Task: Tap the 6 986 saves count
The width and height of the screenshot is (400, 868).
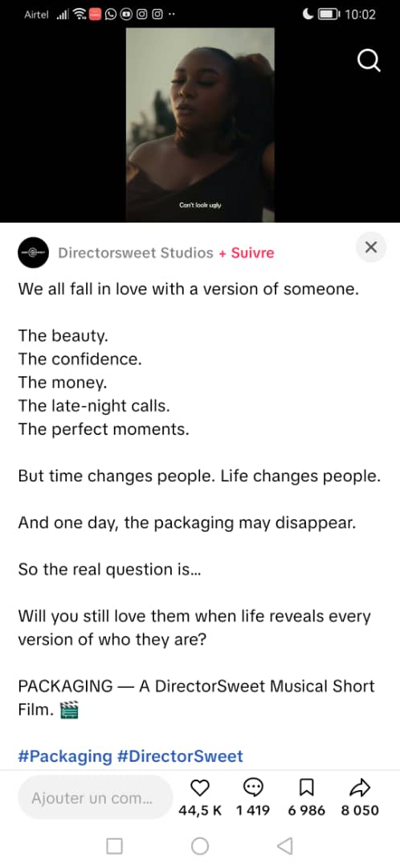Action: [307, 810]
